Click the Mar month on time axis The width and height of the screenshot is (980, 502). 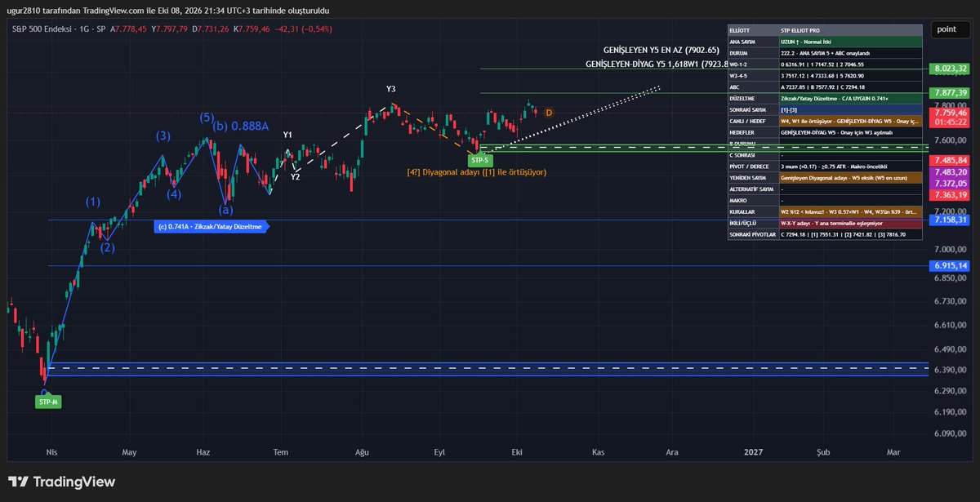tap(893, 451)
